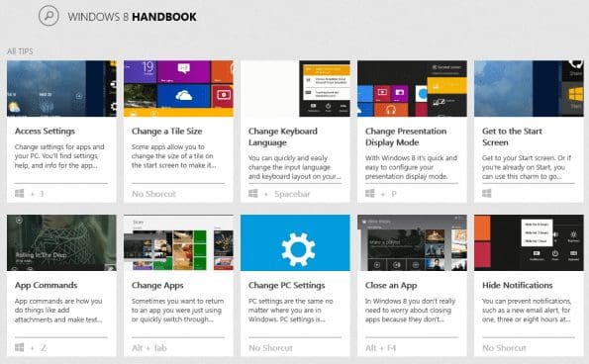The image size is (589, 364).
Task: Open the Change Keyboard Language thumbnail
Action: point(295,89)
